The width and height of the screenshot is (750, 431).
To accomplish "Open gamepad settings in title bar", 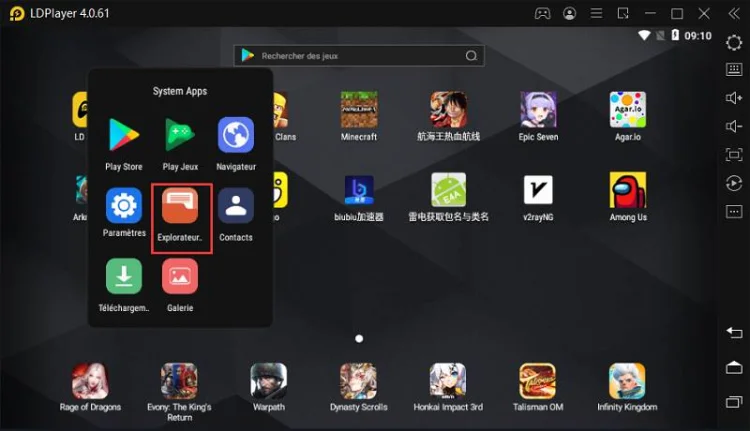I will (x=542, y=13).
